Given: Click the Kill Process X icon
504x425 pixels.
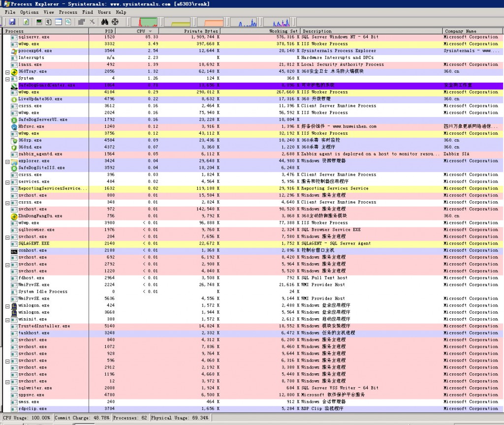Looking at the screenshot, I should (92, 22).
